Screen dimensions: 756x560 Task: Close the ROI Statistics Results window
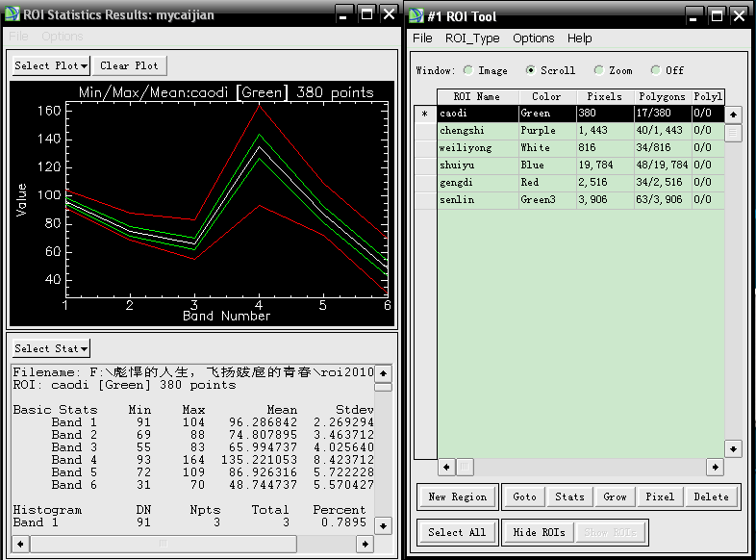[x=390, y=14]
